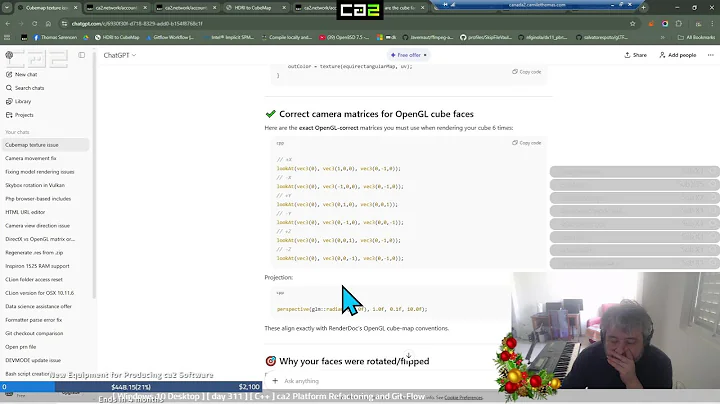Click the Free offer pill
Image resolution: width=720 pixels, height=404 pixels.
pos(408,55)
